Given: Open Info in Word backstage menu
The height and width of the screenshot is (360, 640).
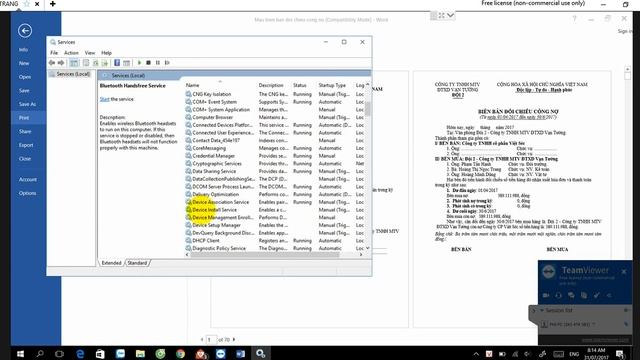Looking at the screenshot, I should tap(23, 50).
